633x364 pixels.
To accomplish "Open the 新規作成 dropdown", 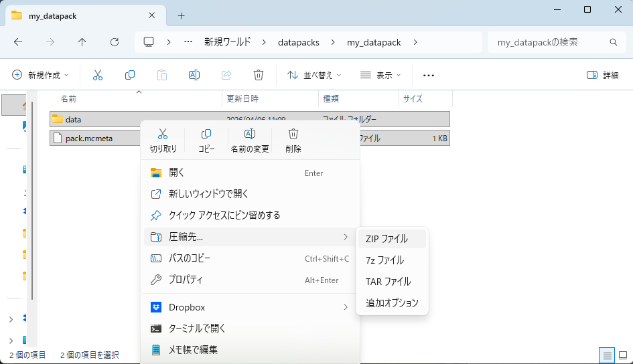I will [40, 75].
